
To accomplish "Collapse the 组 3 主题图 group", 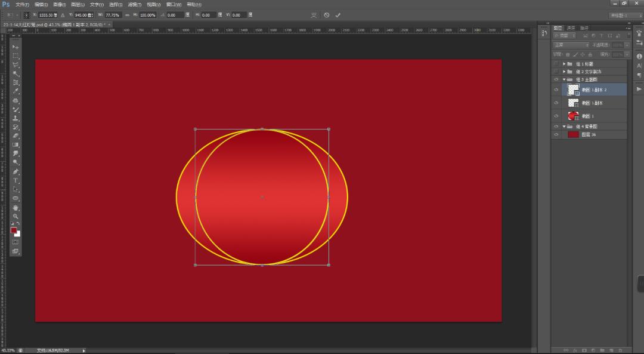I will tap(564, 79).
